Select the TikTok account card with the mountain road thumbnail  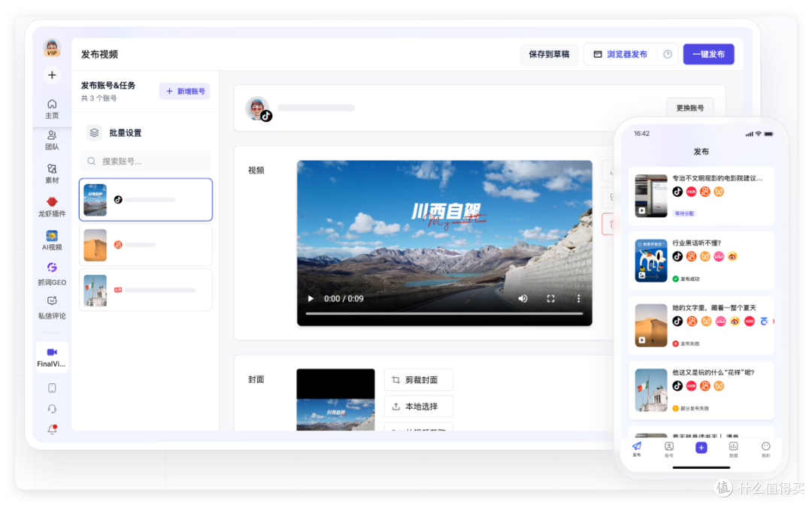pyautogui.click(x=146, y=200)
